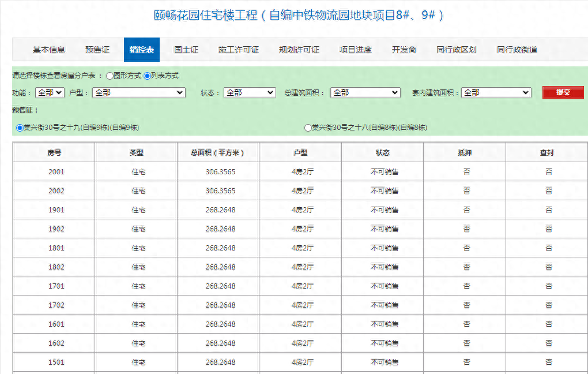Choose presale cert 棠兴街30号之十八(自编8栋)
Screen dimensions: 588x374
308,128
